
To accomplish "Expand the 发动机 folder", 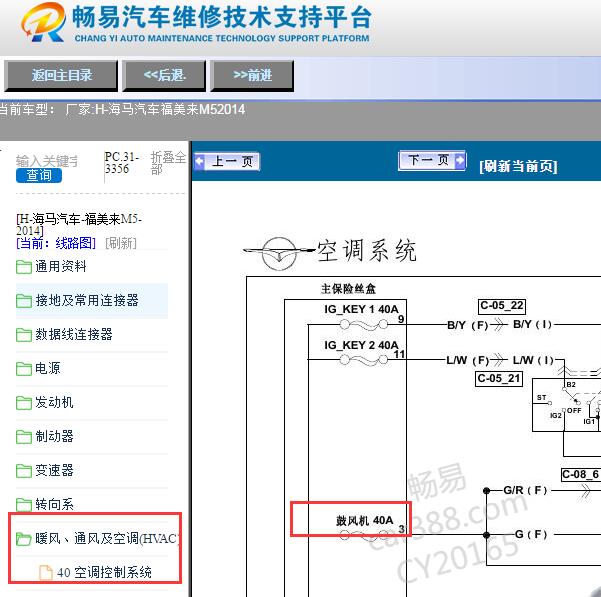I will pos(54,402).
